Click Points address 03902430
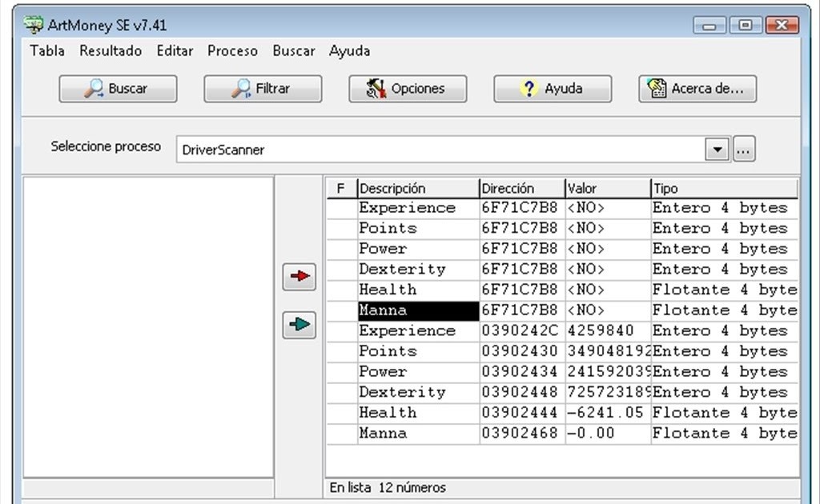Viewport: 820px width, 504px height. point(520,351)
